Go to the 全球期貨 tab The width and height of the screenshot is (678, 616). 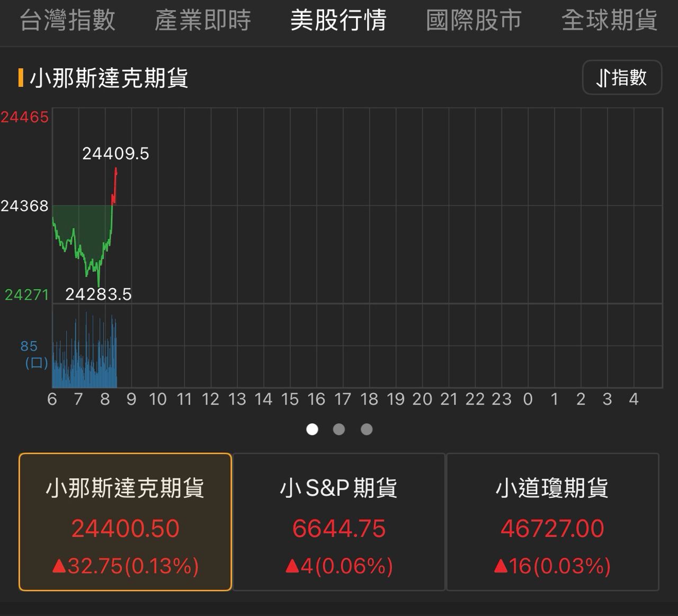pyautogui.click(x=609, y=21)
